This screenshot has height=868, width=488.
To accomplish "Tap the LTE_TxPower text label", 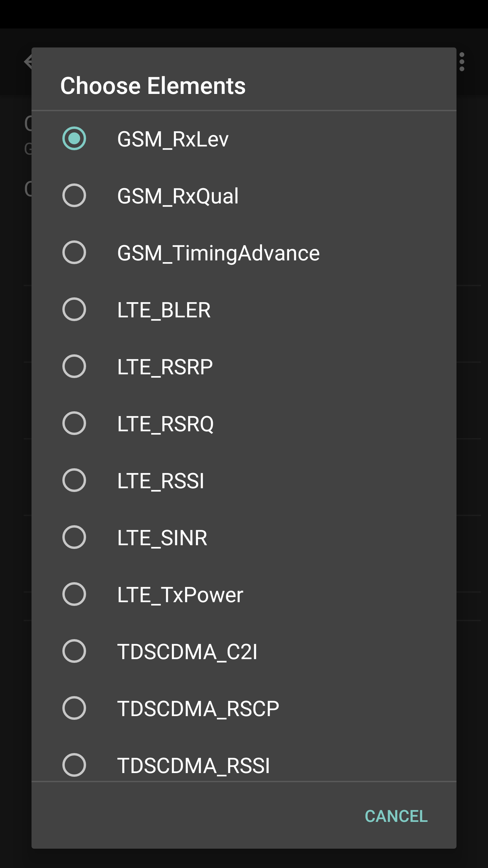I will coord(180,595).
